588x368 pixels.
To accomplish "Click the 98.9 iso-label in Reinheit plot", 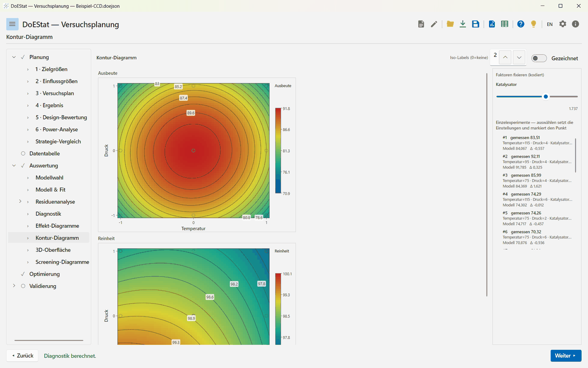I will click(x=191, y=319).
